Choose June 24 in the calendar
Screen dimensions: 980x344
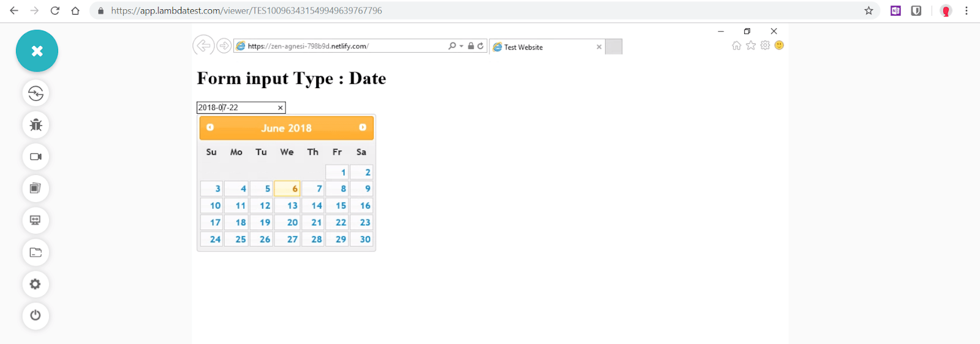pos(212,239)
